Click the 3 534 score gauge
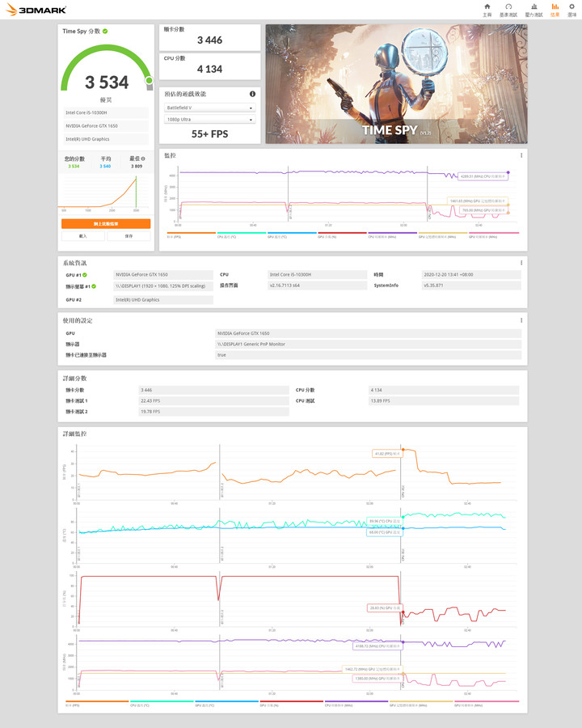582x728 pixels. coord(106,70)
